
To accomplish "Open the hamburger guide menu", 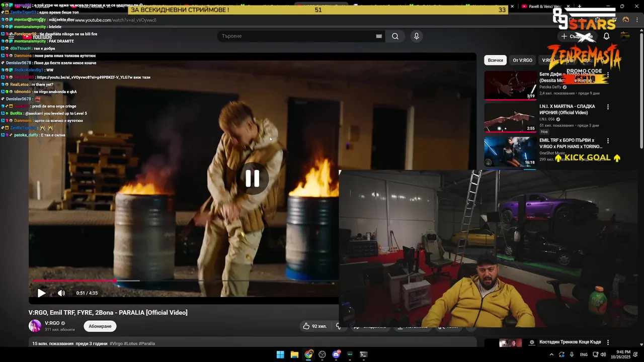I will 11,36.
